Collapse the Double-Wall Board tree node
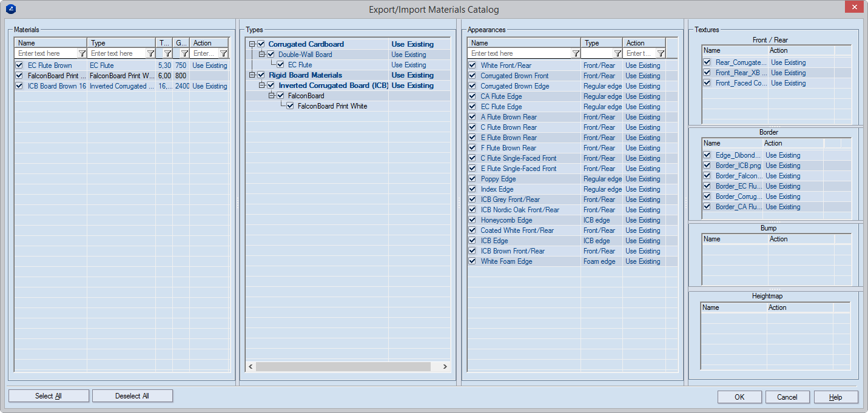 coord(262,55)
